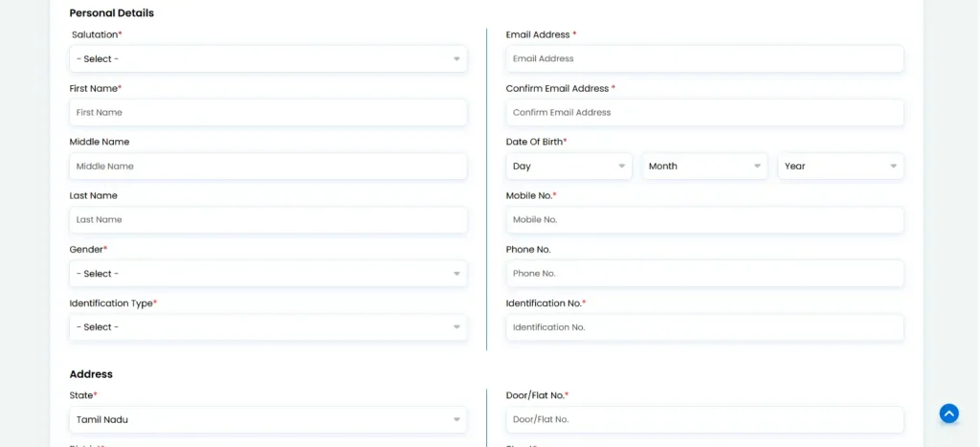This screenshot has height=447, width=980.
Task: Open the Month dropdown for Date Of Birth
Action: (704, 167)
